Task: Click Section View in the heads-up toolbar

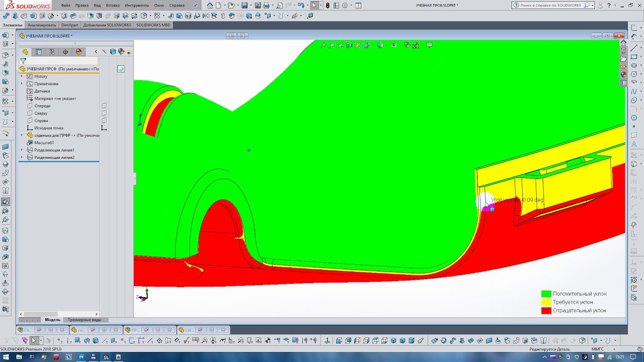Action: [350, 45]
